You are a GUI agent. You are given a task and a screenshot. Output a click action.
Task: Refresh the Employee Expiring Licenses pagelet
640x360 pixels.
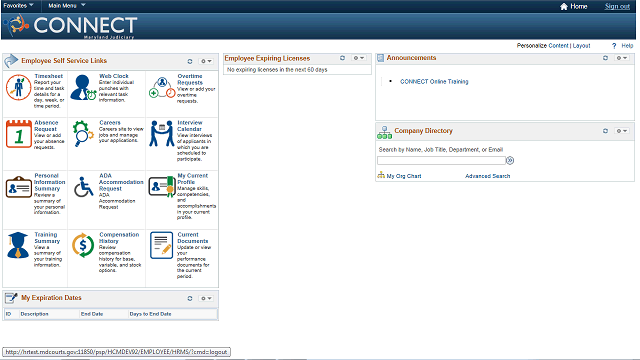point(342,58)
